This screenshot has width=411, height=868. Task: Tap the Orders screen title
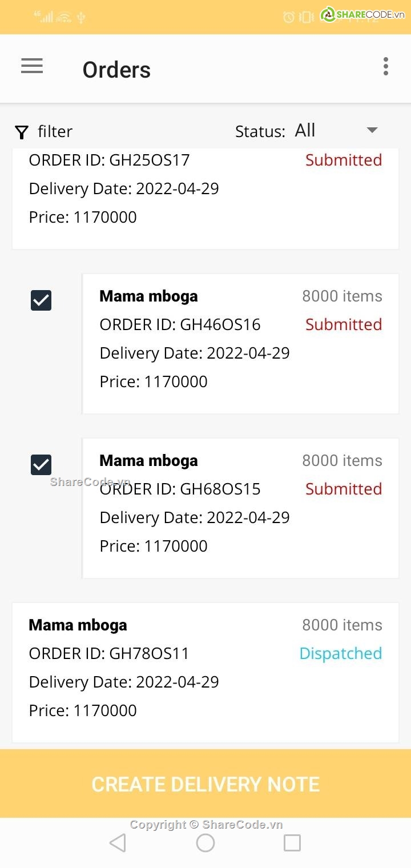[116, 70]
